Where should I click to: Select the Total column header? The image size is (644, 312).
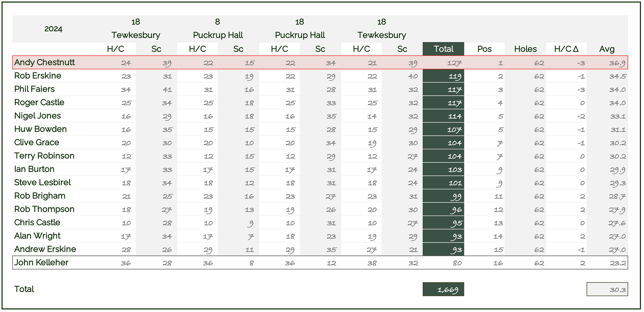click(x=443, y=49)
